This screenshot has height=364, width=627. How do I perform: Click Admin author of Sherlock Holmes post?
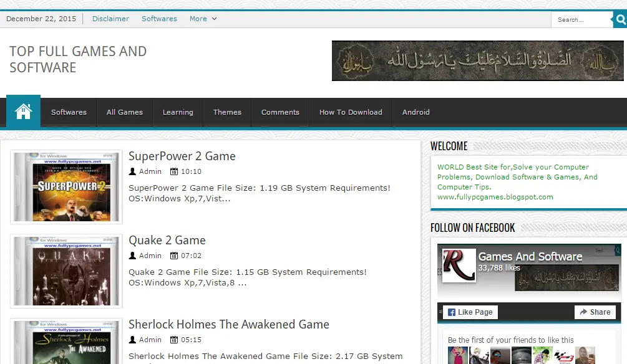(150, 340)
